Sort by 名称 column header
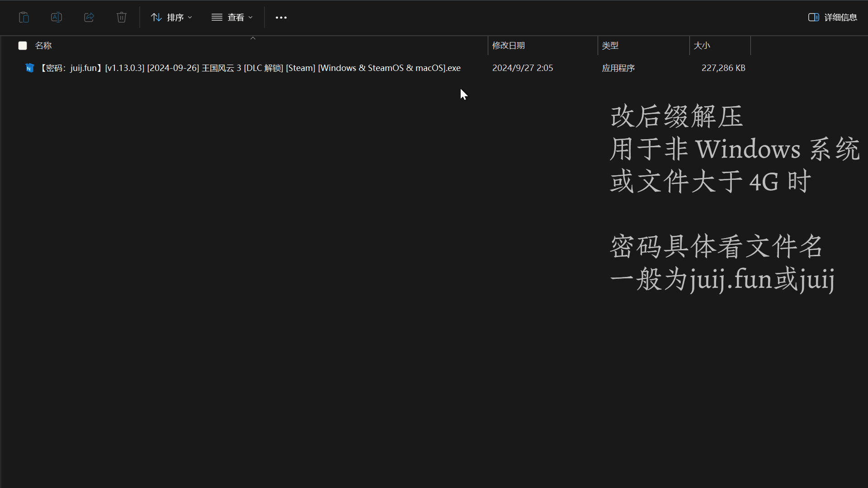This screenshot has height=488, width=868. click(x=43, y=46)
